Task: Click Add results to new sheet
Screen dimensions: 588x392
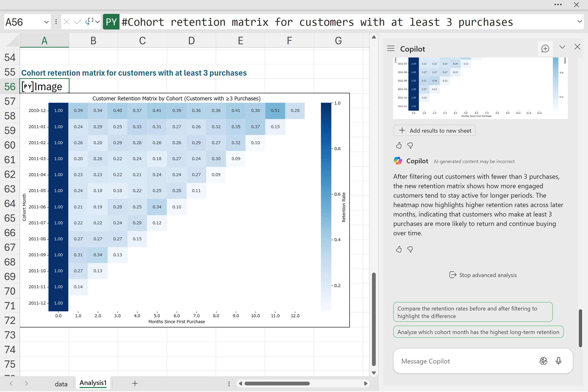Action: [x=434, y=131]
